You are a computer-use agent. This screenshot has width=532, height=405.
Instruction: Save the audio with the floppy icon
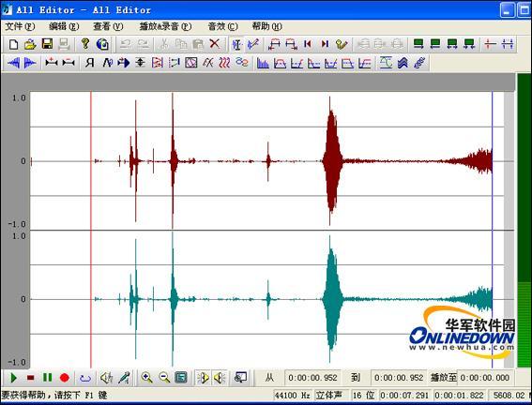[47, 44]
